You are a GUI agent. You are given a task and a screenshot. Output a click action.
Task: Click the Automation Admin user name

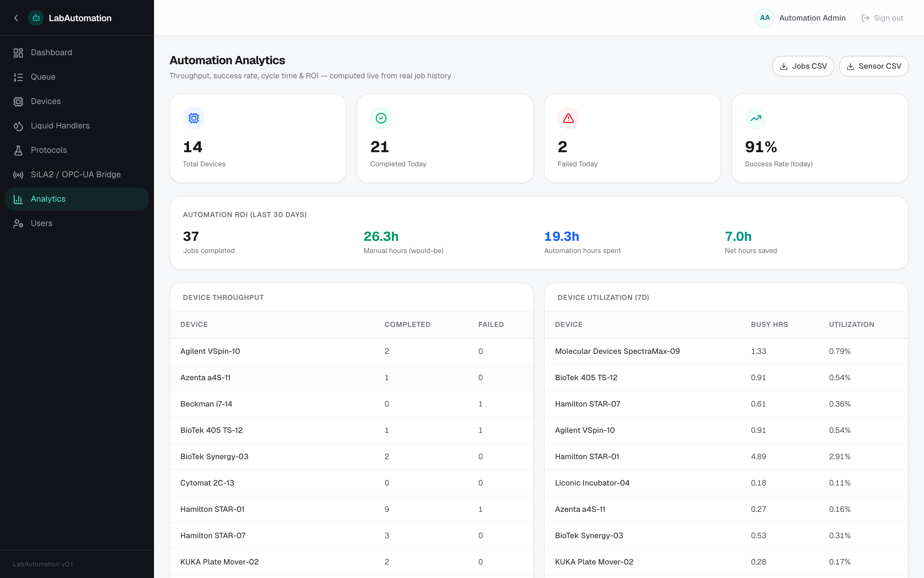click(x=812, y=18)
